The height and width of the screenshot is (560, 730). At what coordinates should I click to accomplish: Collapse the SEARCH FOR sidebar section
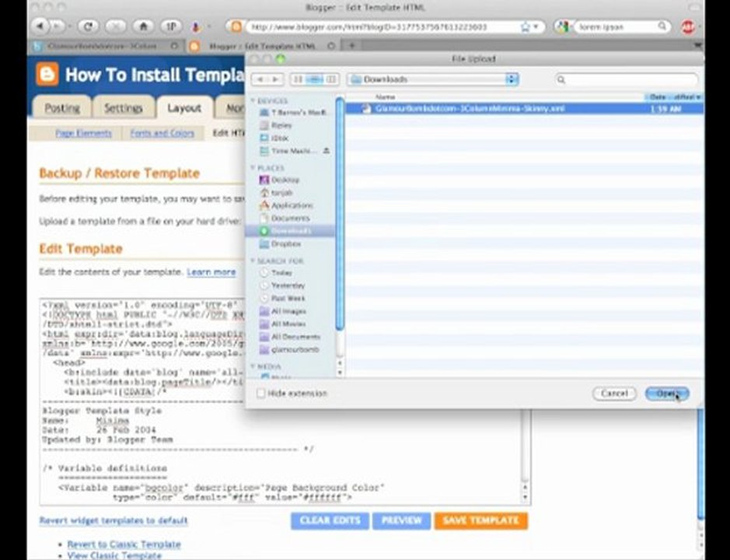coord(253,261)
